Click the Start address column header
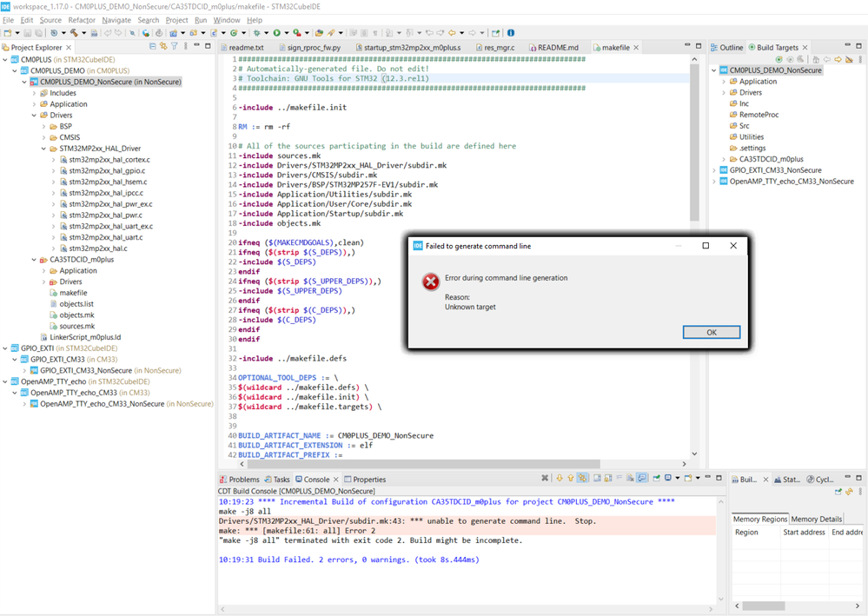Viewport: 868px width, 616px height. (x=804, y=532)
